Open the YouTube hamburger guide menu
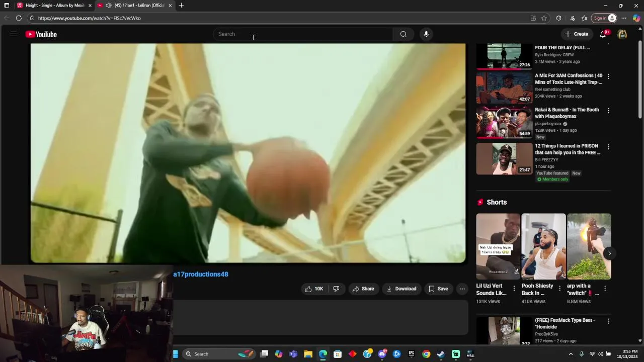This screenshot has width=644, height=362. (x=14, y=34)
